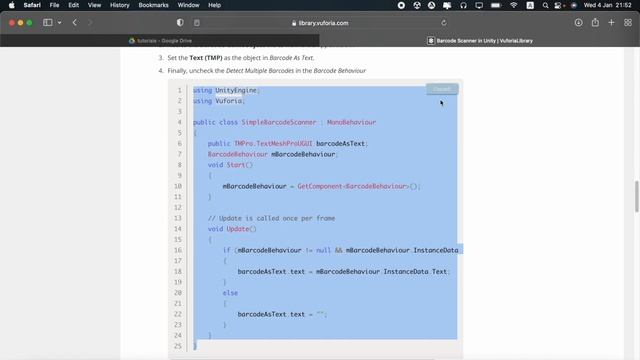Check the battery status icon
Viewport: 640px width, 360px height.
pyautogui.click(x=496, y=5)
